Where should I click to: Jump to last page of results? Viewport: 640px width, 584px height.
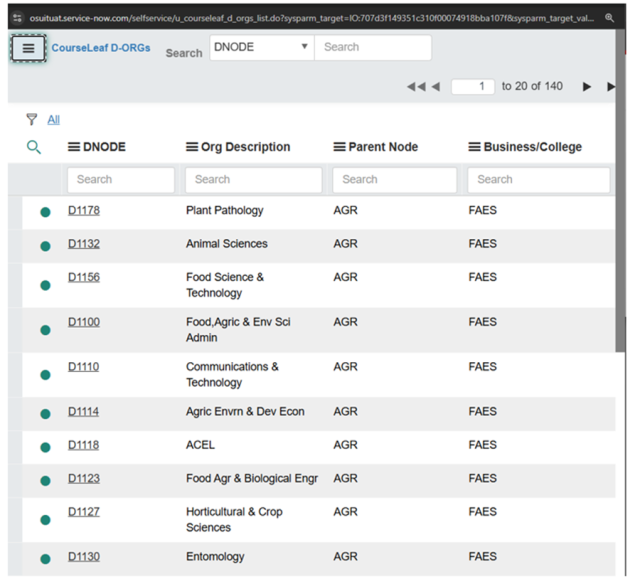click(x=611, y=87)
